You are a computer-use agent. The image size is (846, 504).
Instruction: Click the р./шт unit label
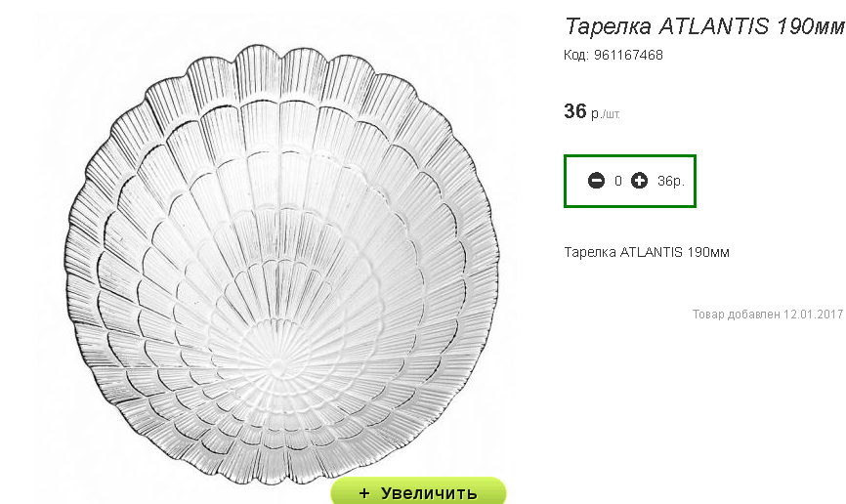606,114
